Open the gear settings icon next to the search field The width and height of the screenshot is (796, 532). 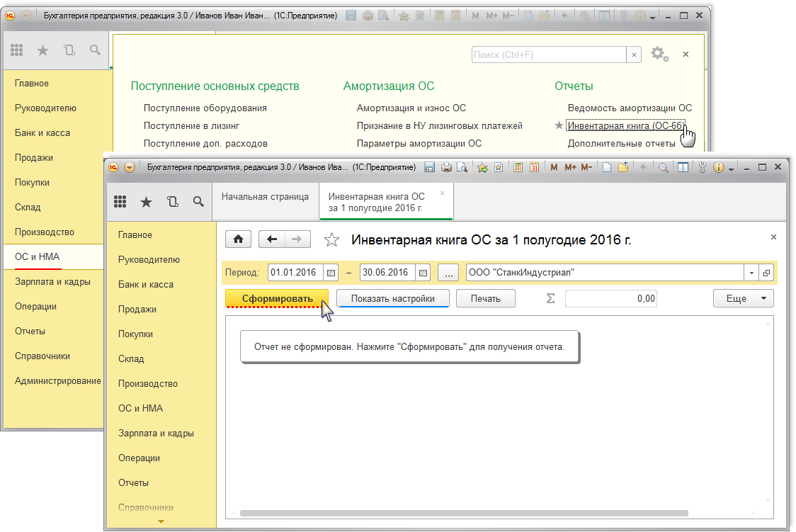[x=659, y=54]
